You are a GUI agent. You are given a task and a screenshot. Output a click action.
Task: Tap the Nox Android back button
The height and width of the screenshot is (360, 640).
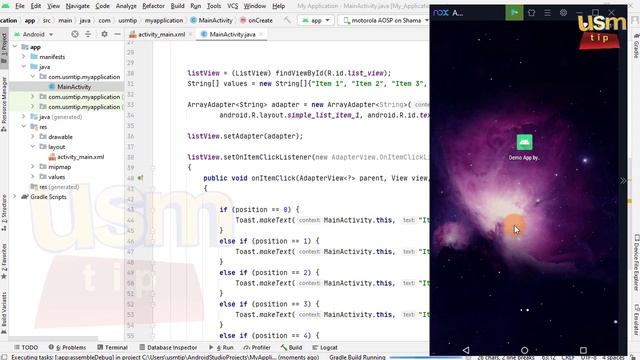[x=466, y=350]
